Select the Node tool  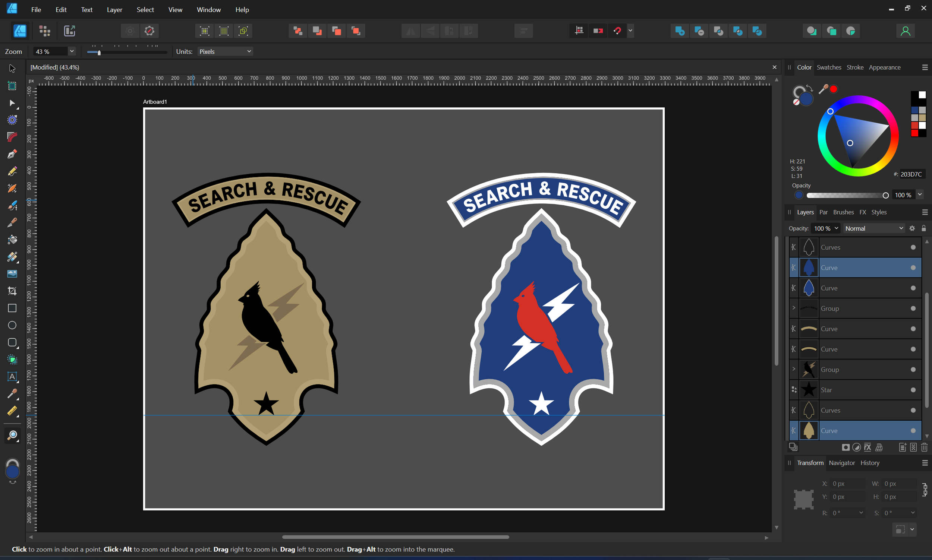click(x=12, y=103)
